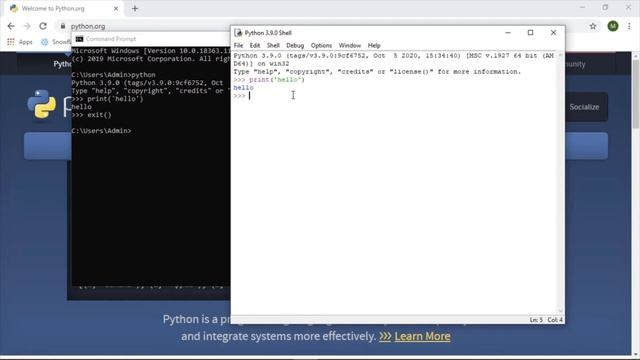
Task: Open the File menu in Python Shell
Action: pyautogui.click(x=238, y=45)
